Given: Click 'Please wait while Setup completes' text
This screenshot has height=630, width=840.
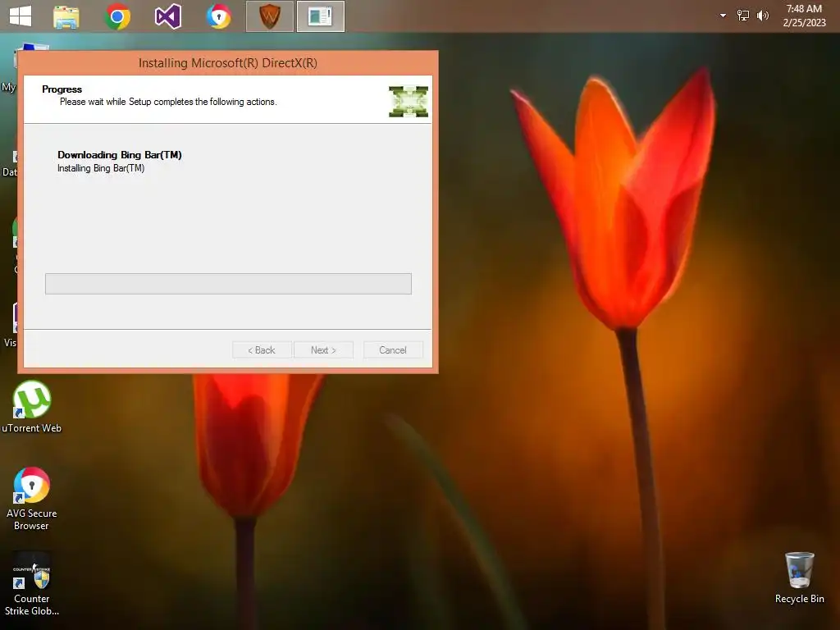Looking at the screenshot, I should [x=168, y=102].
